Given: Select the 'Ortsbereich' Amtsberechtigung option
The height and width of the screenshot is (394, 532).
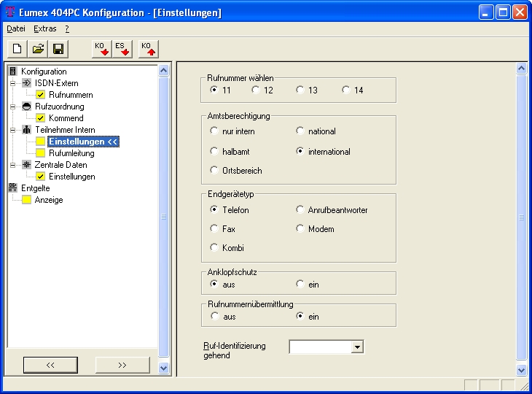Looking at the screenshot, I should [214, 170].
